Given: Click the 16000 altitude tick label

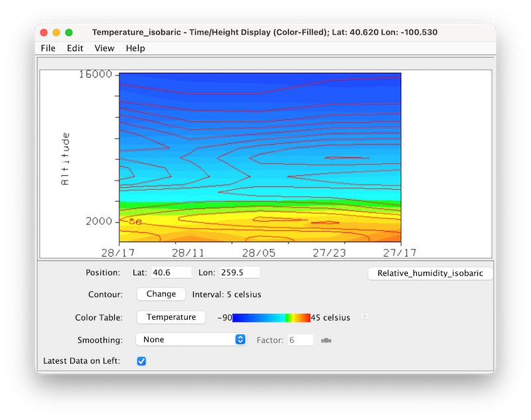Looking at the screenshot, I should 96,74.
